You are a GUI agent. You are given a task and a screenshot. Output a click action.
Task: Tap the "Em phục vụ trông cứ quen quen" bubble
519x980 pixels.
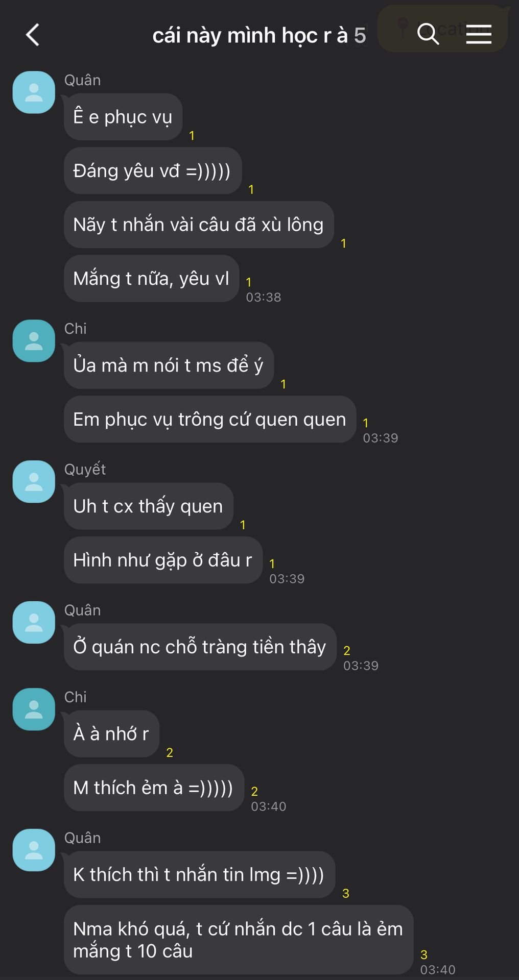pyautogui.click(x=210, y=420)
